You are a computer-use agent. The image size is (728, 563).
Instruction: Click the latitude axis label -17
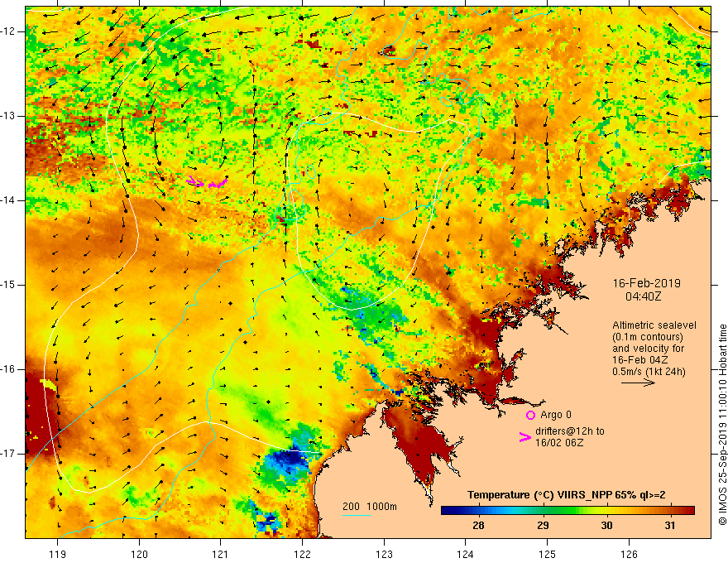[x=8, y=454]
